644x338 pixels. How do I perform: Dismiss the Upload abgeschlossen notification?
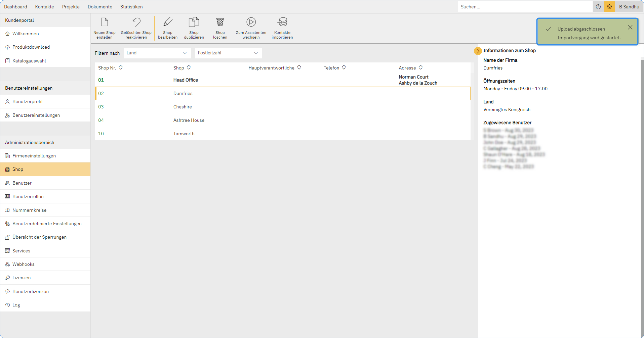point(630,27)
